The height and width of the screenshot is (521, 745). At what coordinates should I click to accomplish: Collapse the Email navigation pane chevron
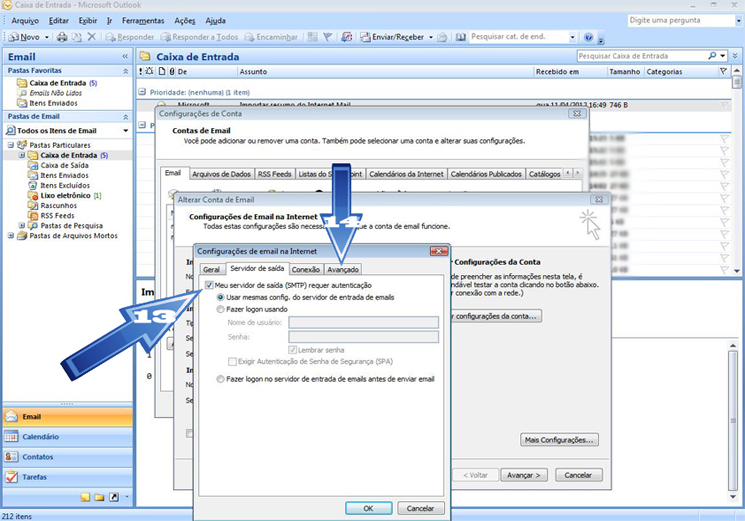point(125,57)
